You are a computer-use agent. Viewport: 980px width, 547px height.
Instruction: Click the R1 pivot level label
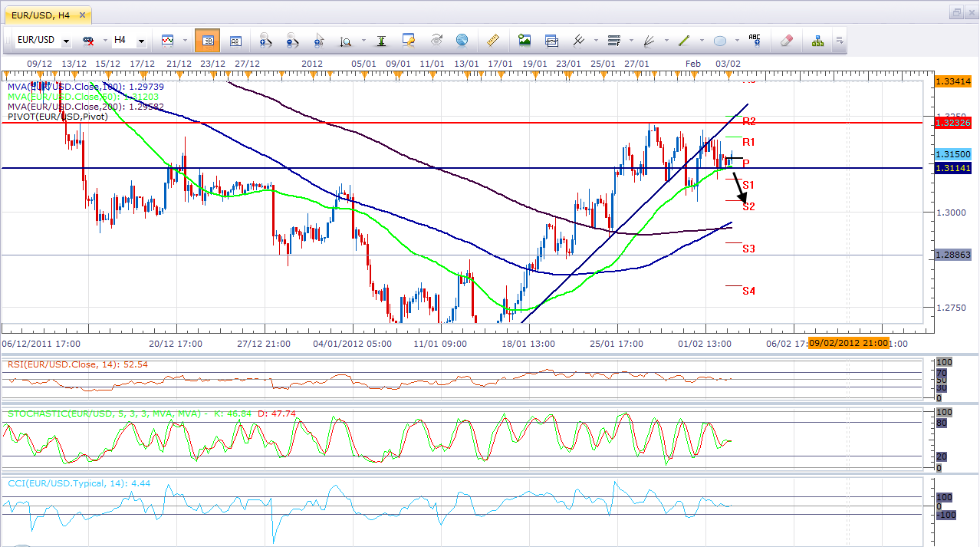coord(749,142)
